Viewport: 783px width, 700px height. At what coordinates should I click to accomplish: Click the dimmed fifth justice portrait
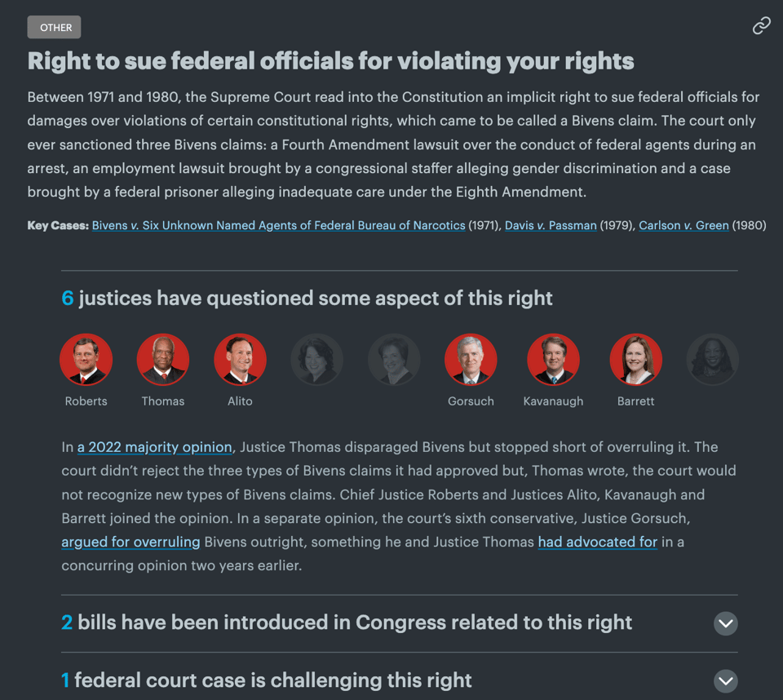[x=394, y=360]
